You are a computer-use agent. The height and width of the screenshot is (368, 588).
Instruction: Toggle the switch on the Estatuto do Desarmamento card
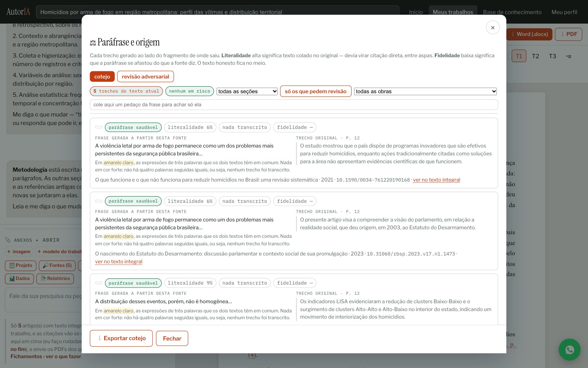[99, 201]
